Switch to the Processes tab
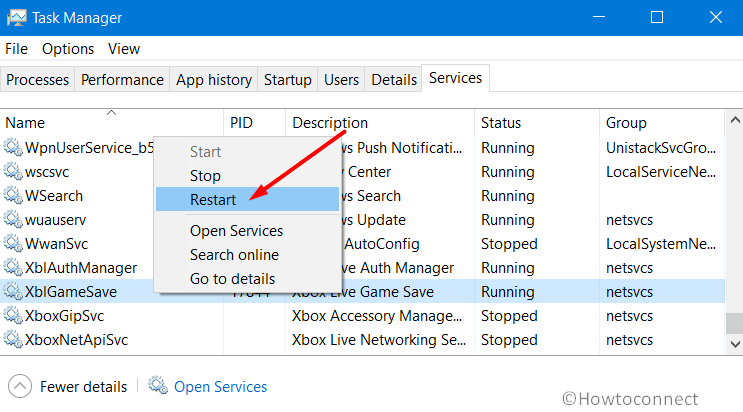The height and width of the screenshot is (412, 743). click(37, 80)
